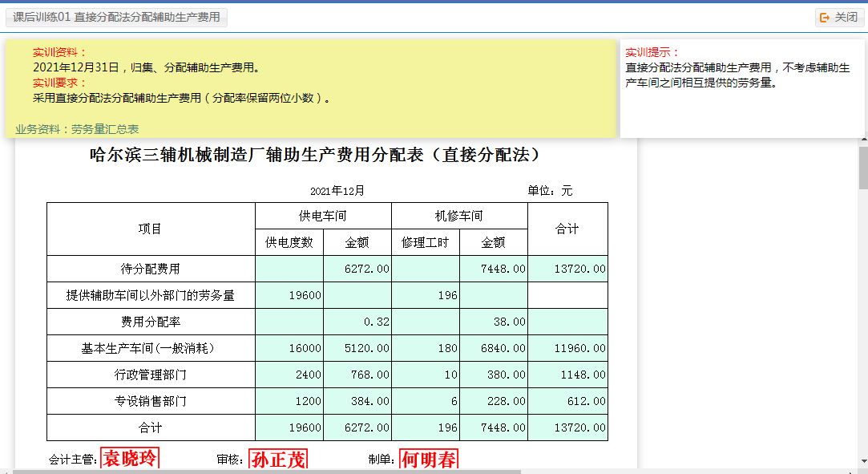Image resolution: width=868 pixels, height=474 pixels.
Task: Select 基本生产车间 total cell 11960.00
Action: pos(567,349)
